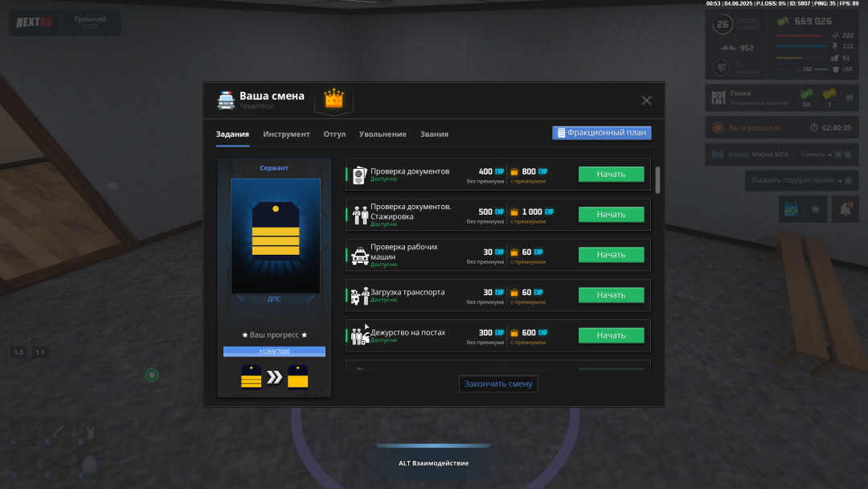868x489 pixels.
Task: Close the Ваша смена window
Action: click(646, 101)
